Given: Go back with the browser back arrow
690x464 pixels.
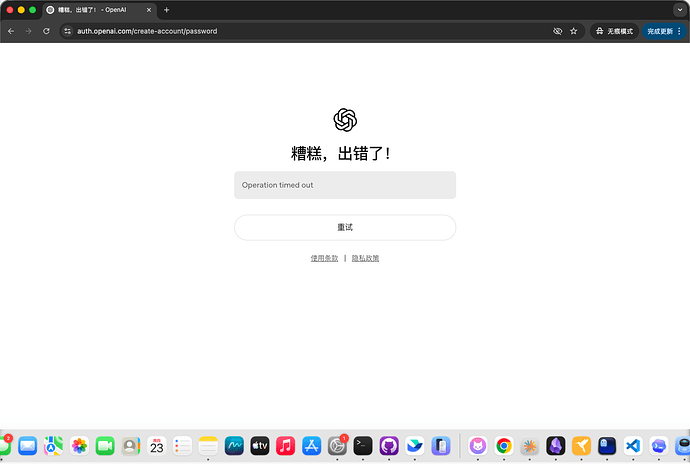Looking at the screenshot, I should tap(11, 31).
